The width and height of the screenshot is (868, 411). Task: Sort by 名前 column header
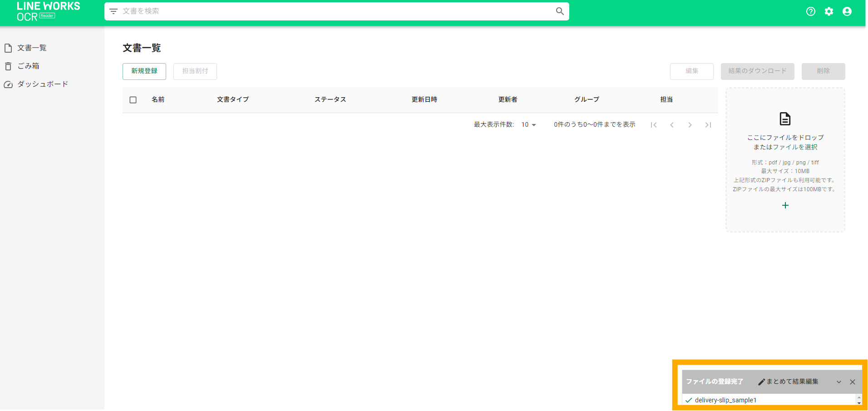(x=158, y=99)
